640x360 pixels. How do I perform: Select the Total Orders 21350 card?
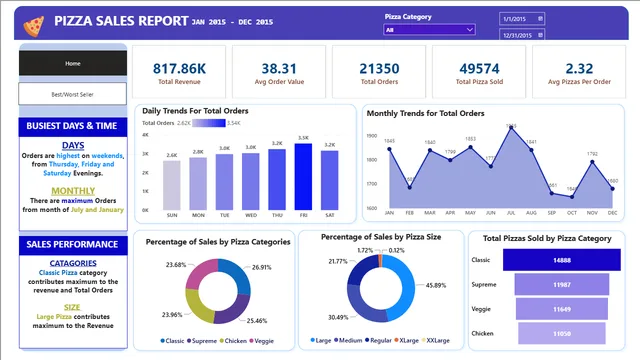pos(379,72)
